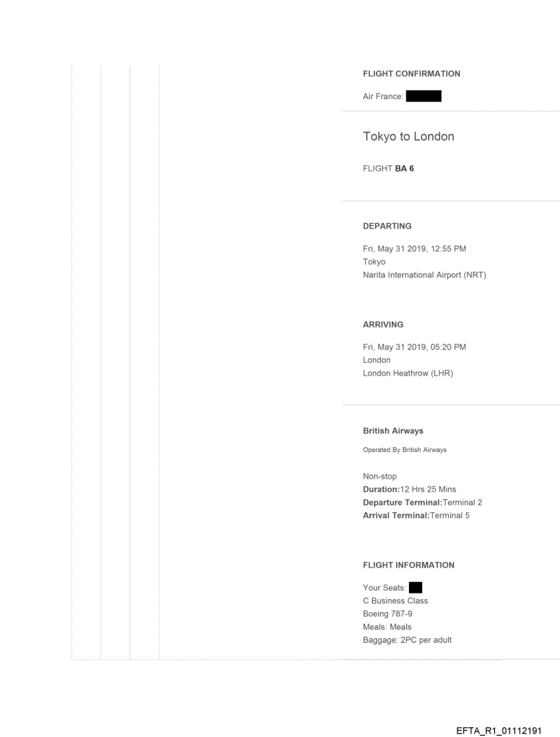Select the 05:20 PM arrival date line
Image resolution: width=560 pixels, height=737 pixels.
(415, 347)
